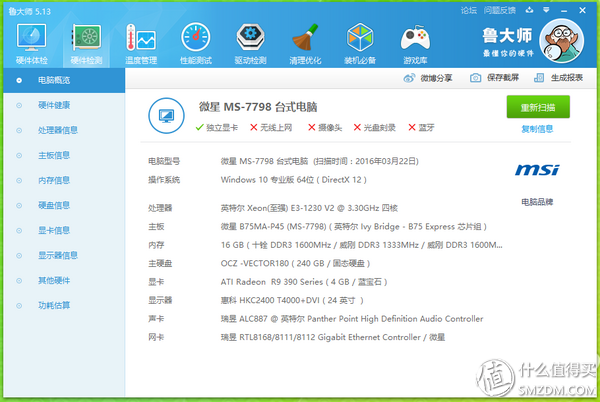Click 微博分享 share label
Viewport: 600px width, 402px height.
click(x=436, y=78)
